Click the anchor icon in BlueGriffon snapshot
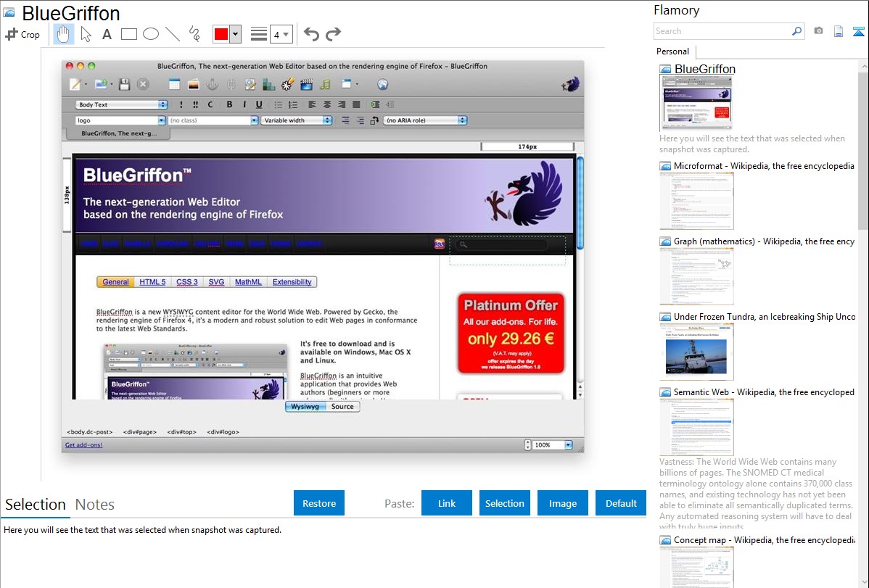The width and height of the screenshot is (869, 588). [x=213, y=84]
